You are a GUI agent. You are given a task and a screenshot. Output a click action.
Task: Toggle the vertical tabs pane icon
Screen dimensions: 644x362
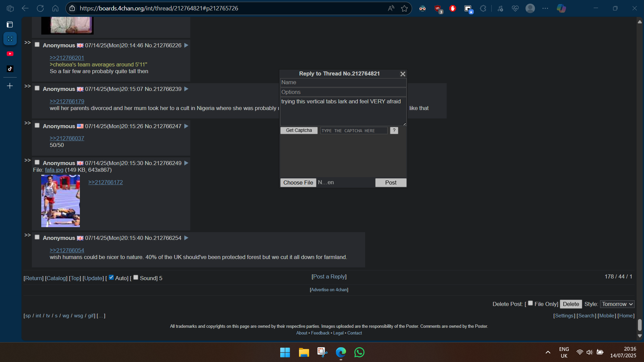[10, 24]
